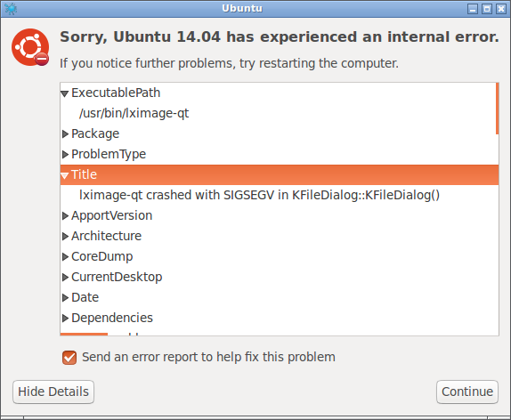
Task: Expand the CurrentDesktop arrow
Action: 65,277
